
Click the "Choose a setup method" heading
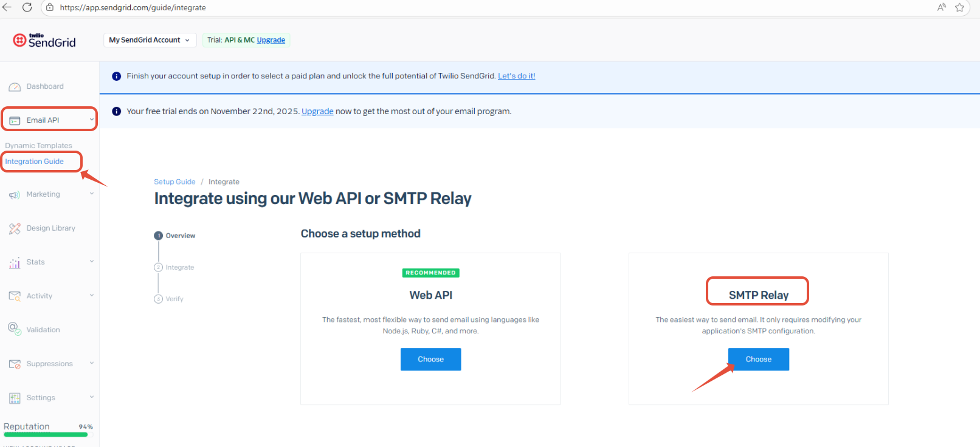coord(361,234)
